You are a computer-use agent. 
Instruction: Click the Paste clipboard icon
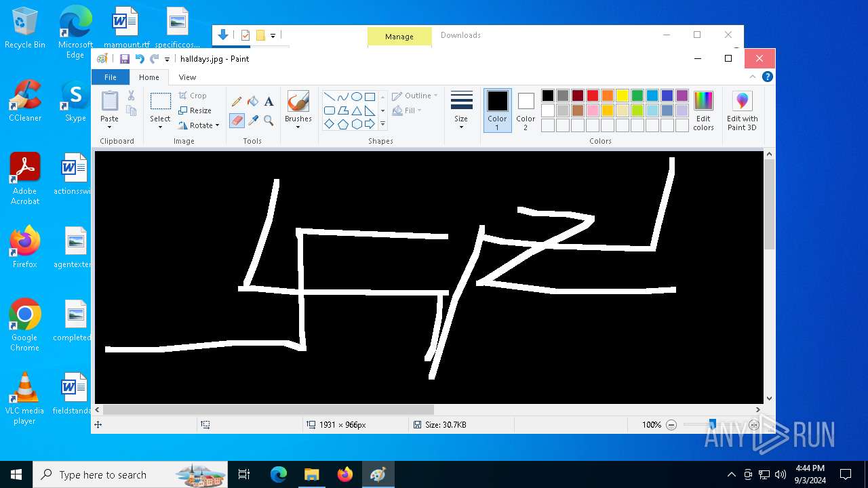(x=109, y=101)
